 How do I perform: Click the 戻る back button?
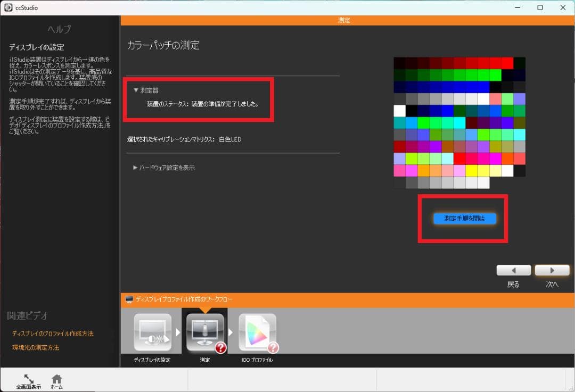tap(513, 270)
